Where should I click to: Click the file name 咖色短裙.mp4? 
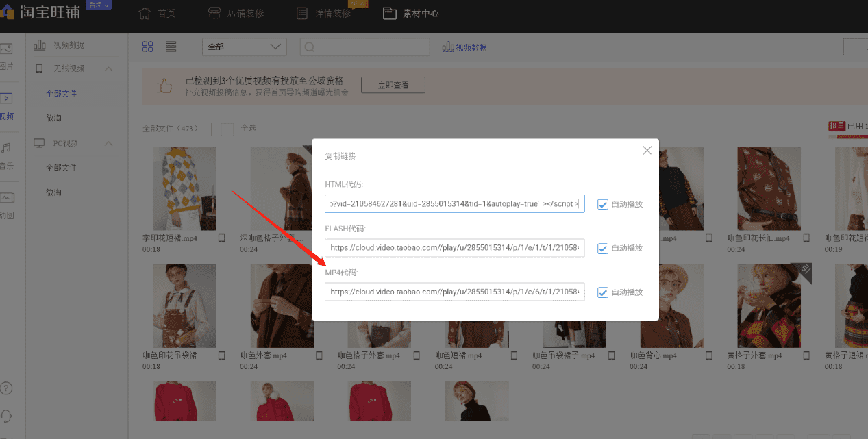tap(459, 356)
